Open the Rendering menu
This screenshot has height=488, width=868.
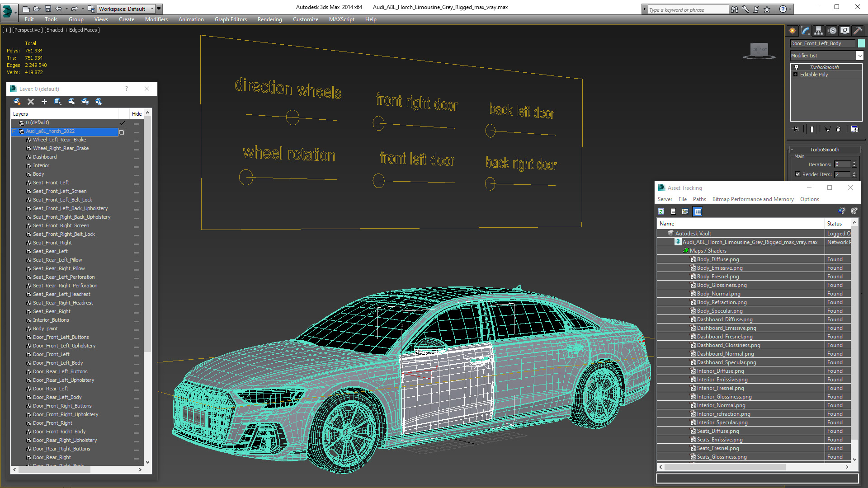pos(269,19)
